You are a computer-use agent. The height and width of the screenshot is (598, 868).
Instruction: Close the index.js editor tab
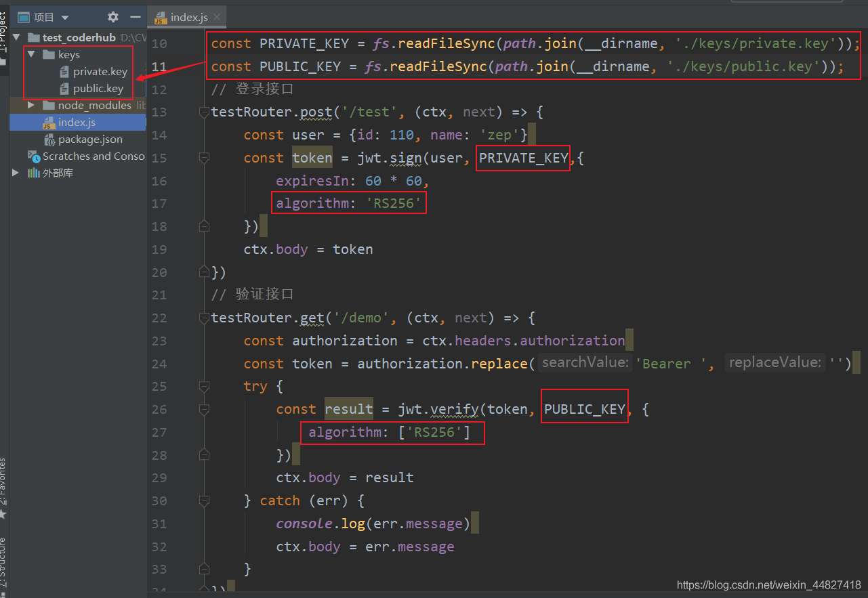click(x=217, y=18)
